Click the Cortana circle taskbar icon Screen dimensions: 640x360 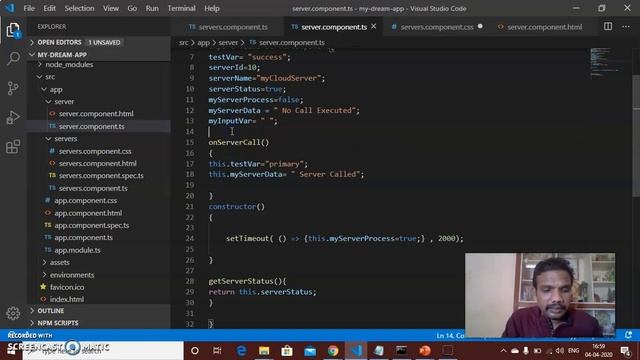click(195, 351)
